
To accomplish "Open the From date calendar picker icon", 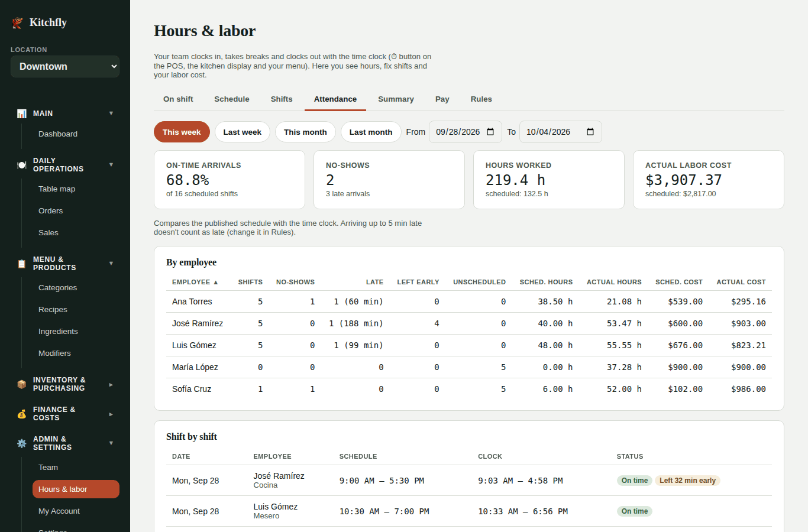I will (490, 132).
